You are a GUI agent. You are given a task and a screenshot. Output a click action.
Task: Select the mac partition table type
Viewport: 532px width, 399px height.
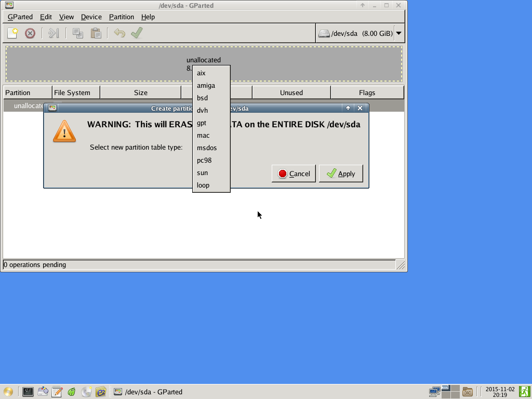[203, 136]
